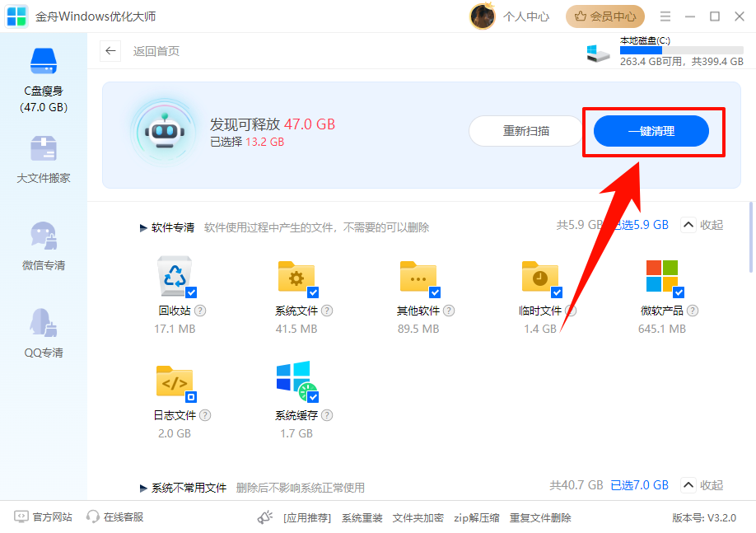This screenshot has height=533, width=756.
Task: Click 重新扫描 to rescan the disk
Action: click(525, 131)
